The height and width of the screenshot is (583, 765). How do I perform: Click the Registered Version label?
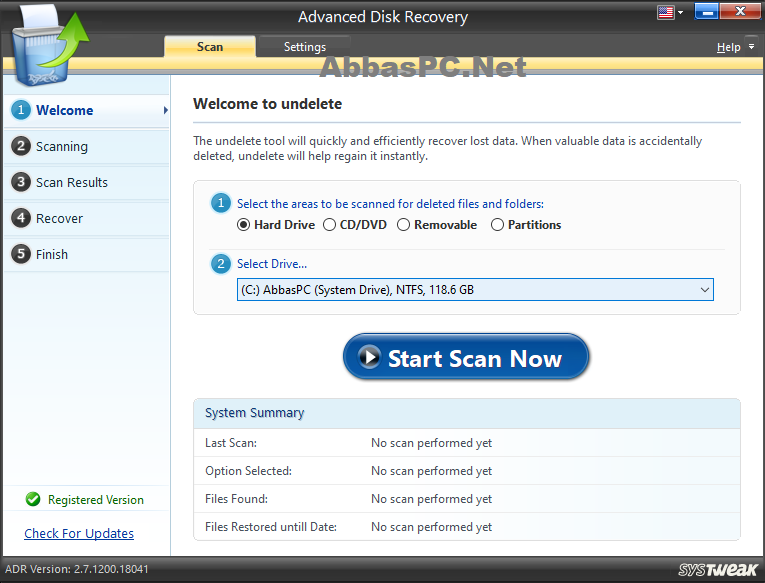point(96,500)
